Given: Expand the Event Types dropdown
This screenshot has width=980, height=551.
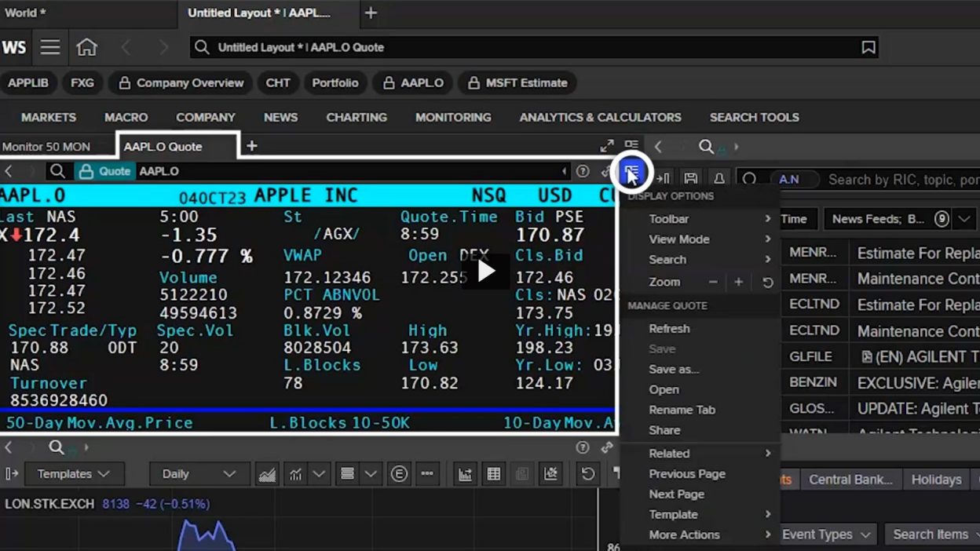Looking at the screenshot, I should pyautogui.click(x=827, y=535).
